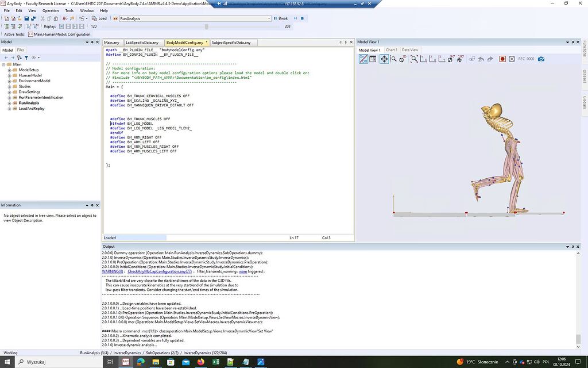Click the filter icon in the Model tree panel

coord(26,57)
